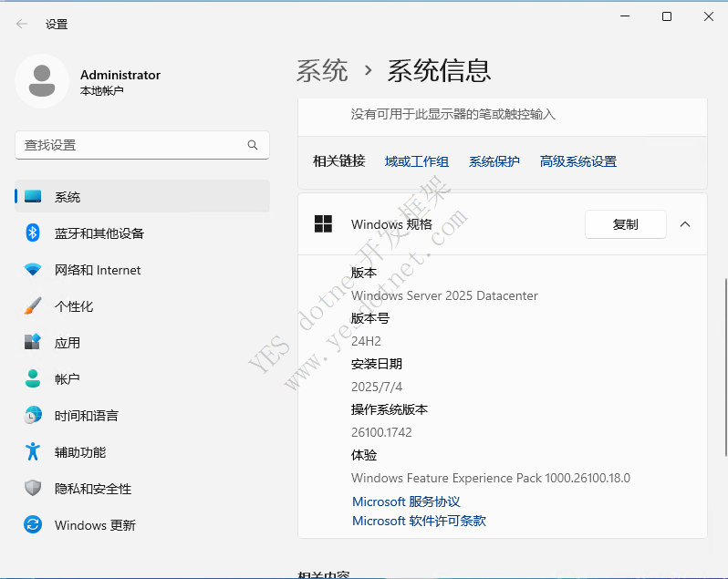This screenshot has height=579, width=728.
Task: Open 隐私和安全性 settings
Action: [x=142, y=488]
